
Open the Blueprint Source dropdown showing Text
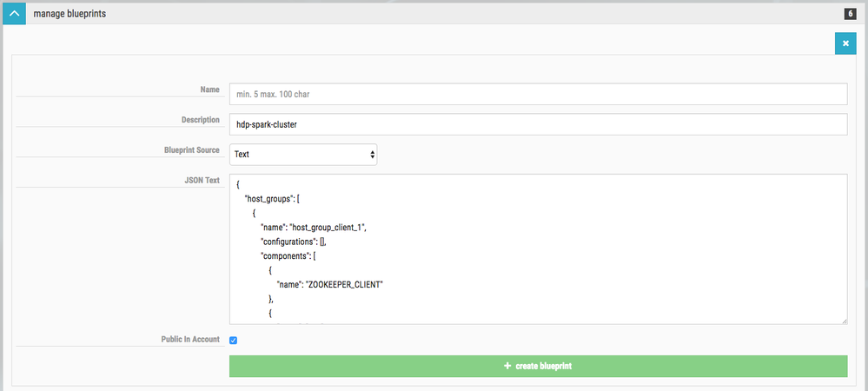(303, 154)
